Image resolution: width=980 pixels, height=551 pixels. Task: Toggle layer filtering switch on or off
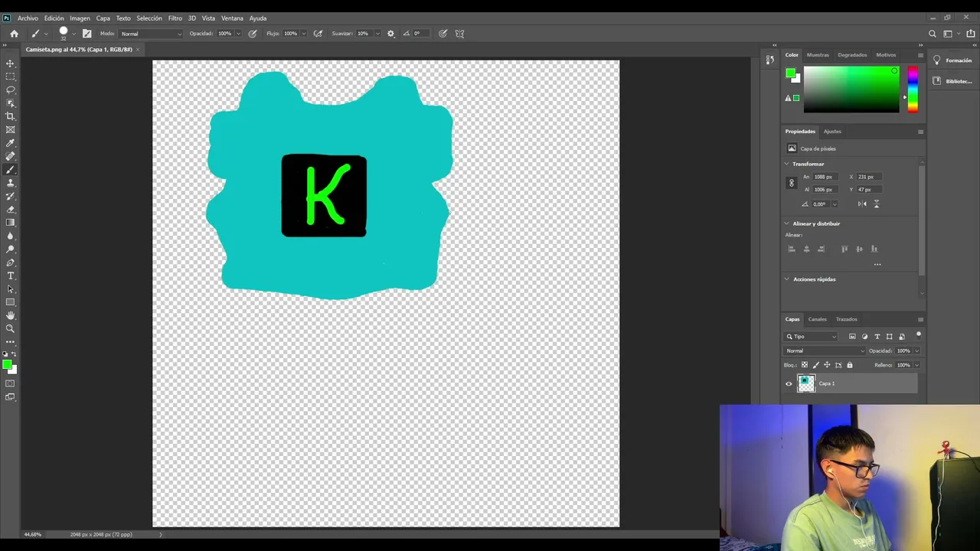coord(918,335)
